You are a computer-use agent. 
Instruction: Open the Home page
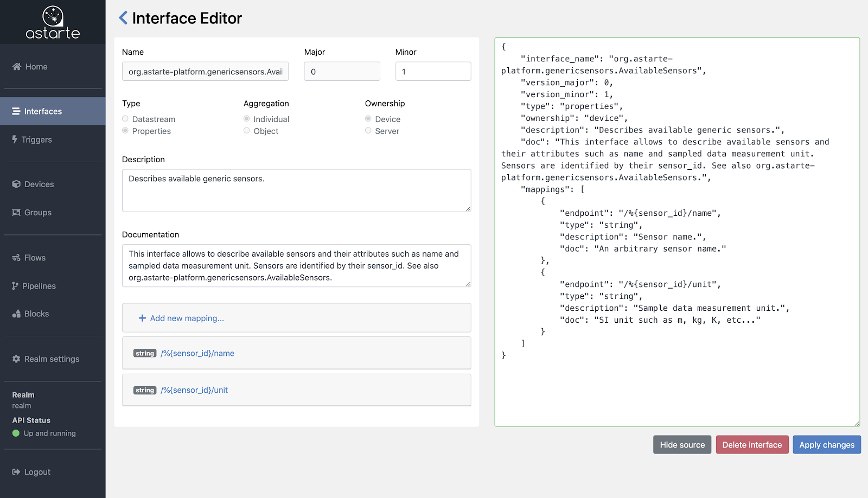36,66
